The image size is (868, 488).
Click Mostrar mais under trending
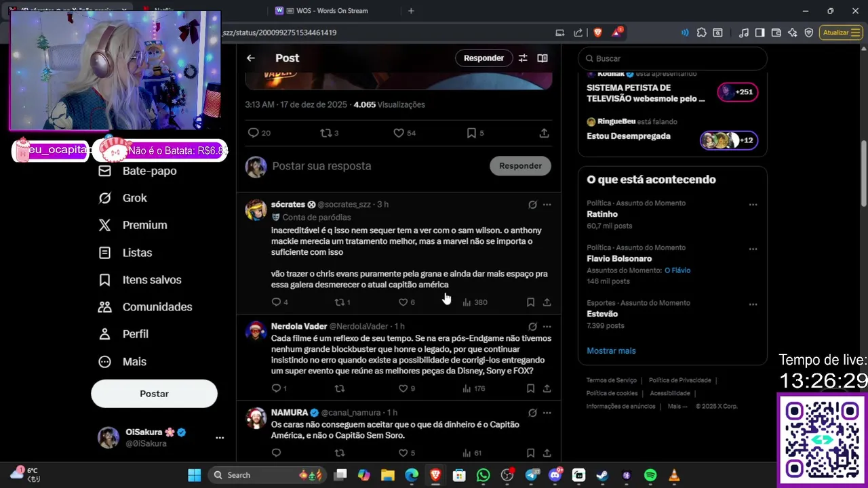[611, 351]
